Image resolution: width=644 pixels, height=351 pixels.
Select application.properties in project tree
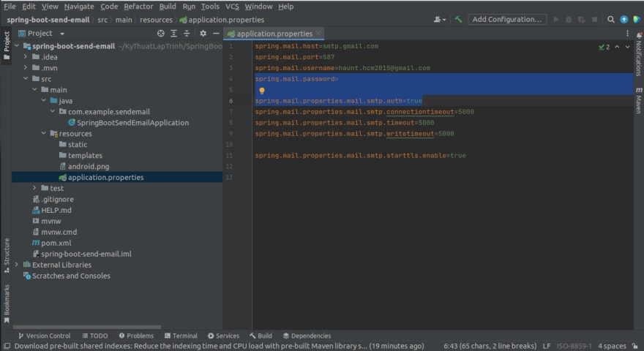(x=101, y=178)
